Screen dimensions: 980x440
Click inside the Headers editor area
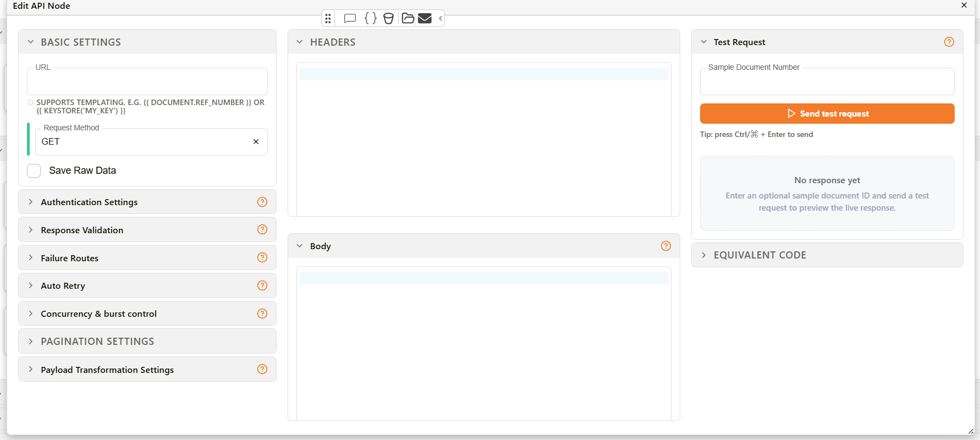pyautogui.click(x=484, y=139)
